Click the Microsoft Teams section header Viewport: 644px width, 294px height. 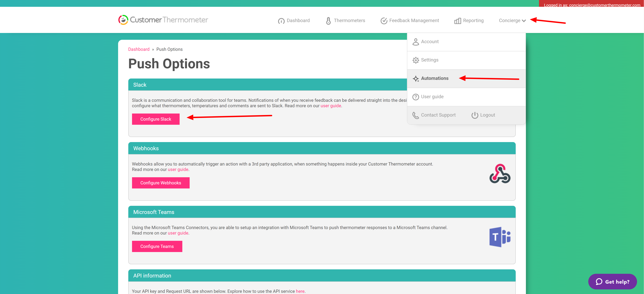point(322,212)
